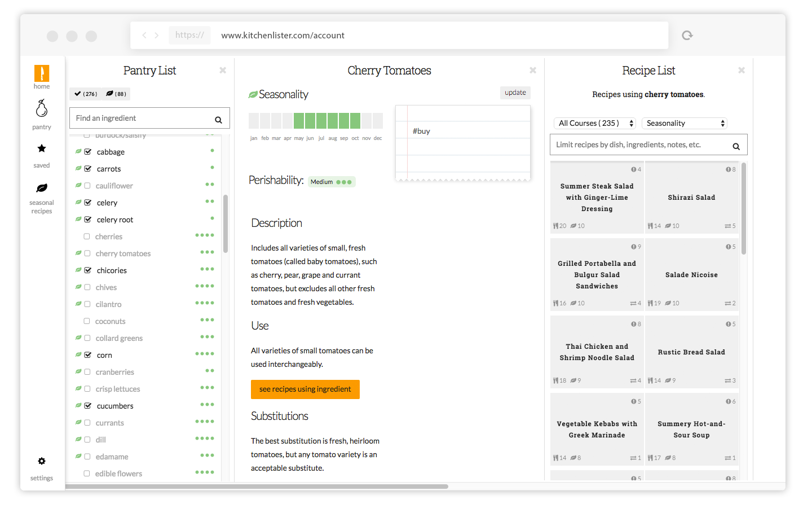Uncheck the corn checkbox
Screen dimensions: 812x508
[x=88, y=354]
